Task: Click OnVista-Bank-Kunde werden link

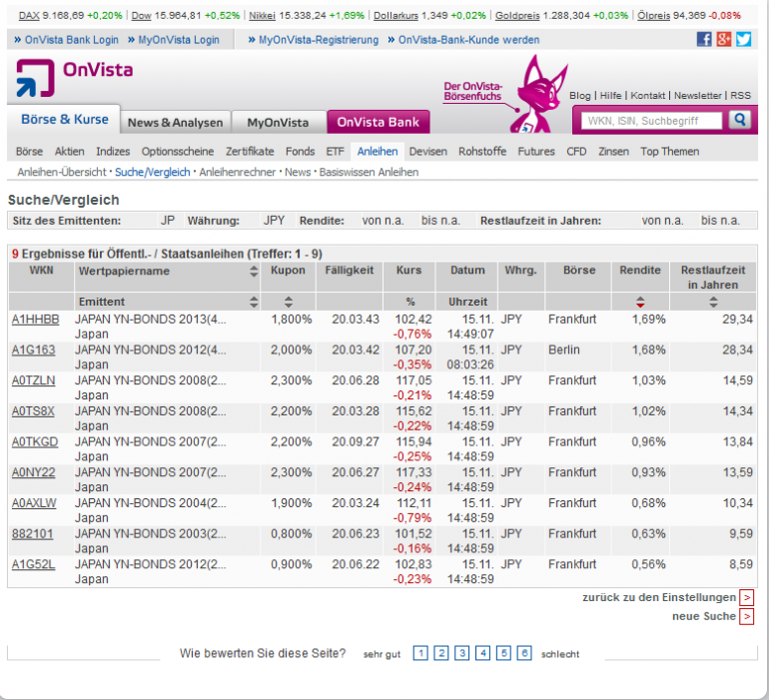Action: click(x=468, y=40)
